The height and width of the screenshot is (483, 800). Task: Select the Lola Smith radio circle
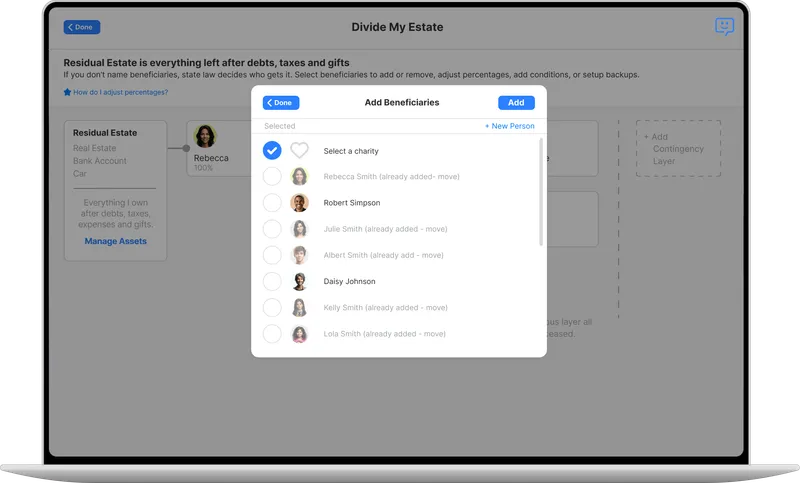tap(272, 334)
